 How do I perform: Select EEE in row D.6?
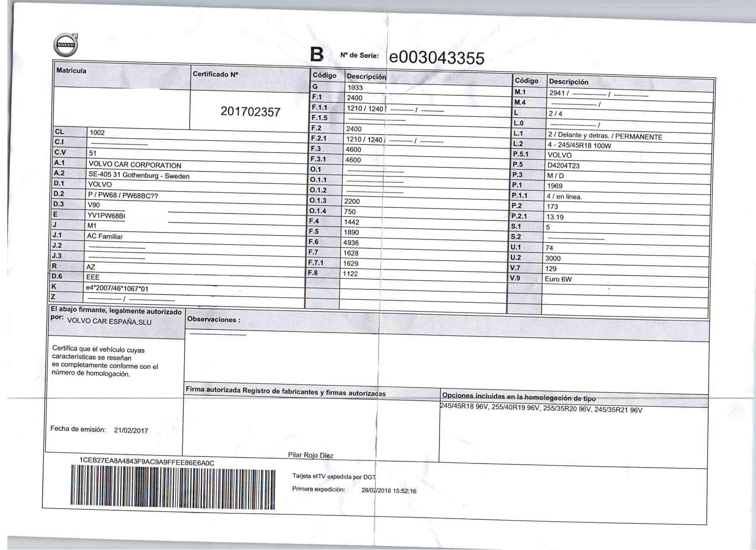(x=93, y=277)
